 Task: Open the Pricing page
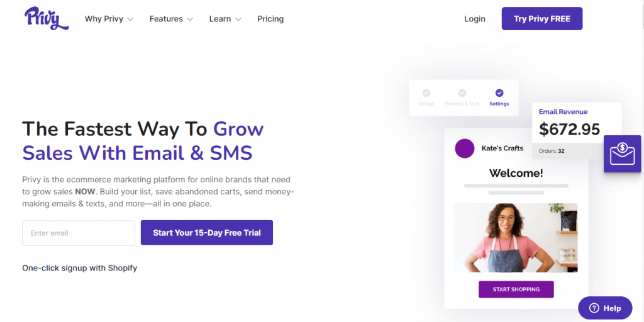tap(270, 19)
